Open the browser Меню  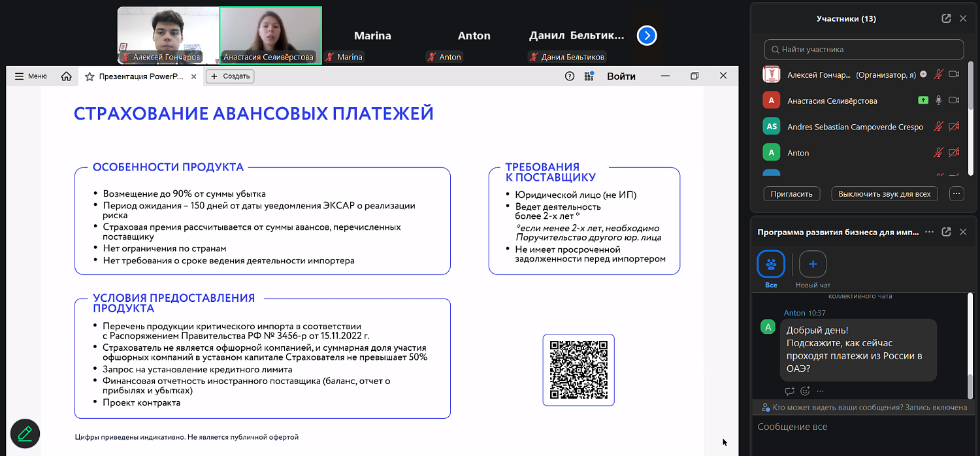[x=30, y=76]
